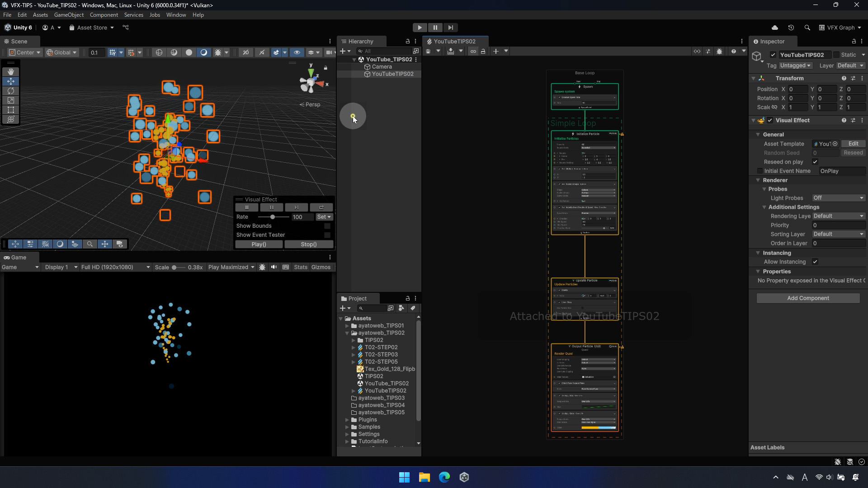Expand the ayatoweb_TIPS01 folder
Viewport: 868px width, 488px height.
(x=347, y=326)
